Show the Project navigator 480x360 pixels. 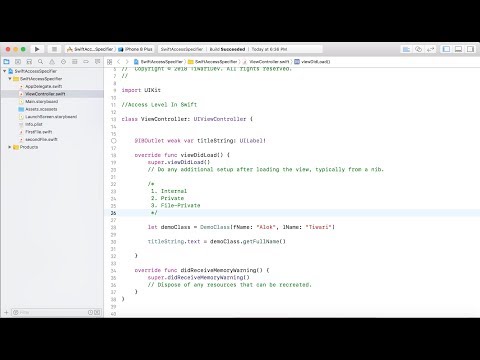[x=6, y=62]
